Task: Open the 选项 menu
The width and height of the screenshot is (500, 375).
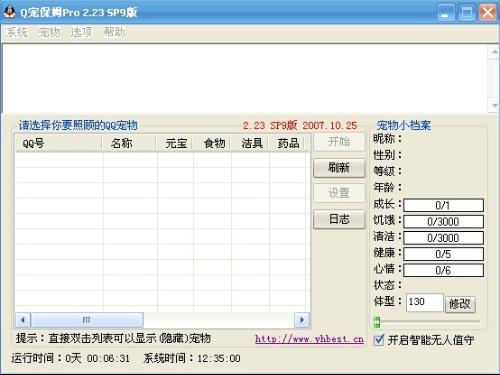Action: pos(81,32)
